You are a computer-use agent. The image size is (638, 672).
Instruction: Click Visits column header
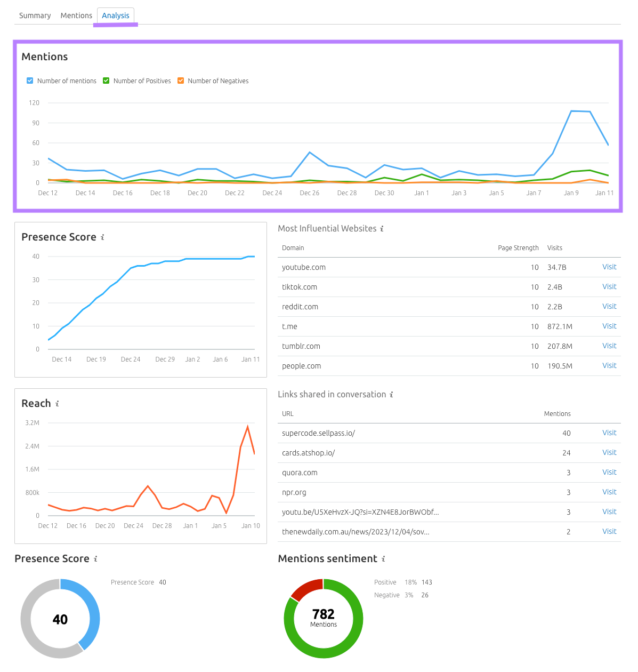(555, 248)
